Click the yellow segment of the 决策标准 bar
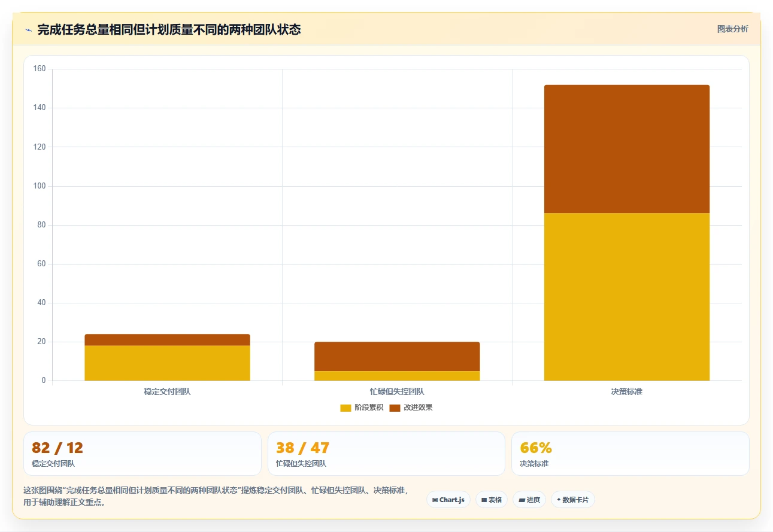 (x=627, y=297)
